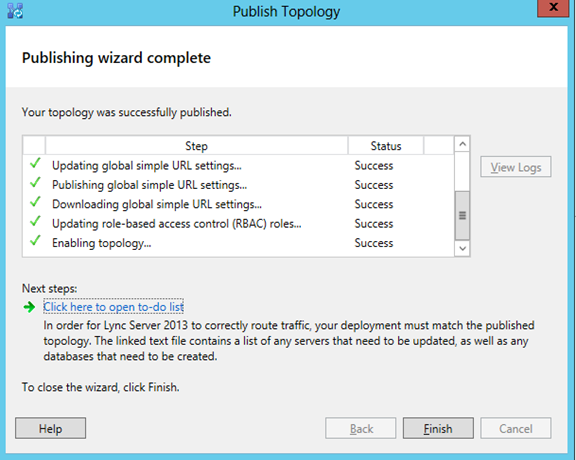
Task: Click checkmark icon for Enabling topology
Action: point(35,241)
